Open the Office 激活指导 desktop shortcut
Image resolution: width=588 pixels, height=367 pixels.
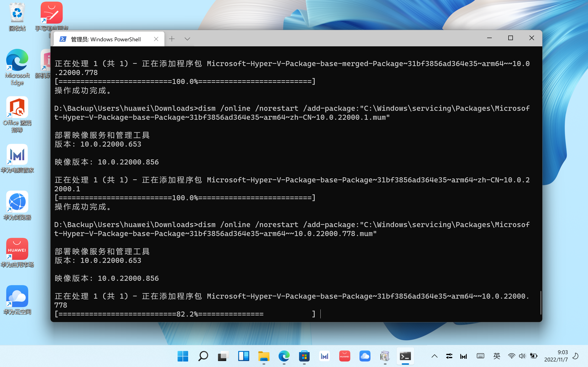[17, 114]
